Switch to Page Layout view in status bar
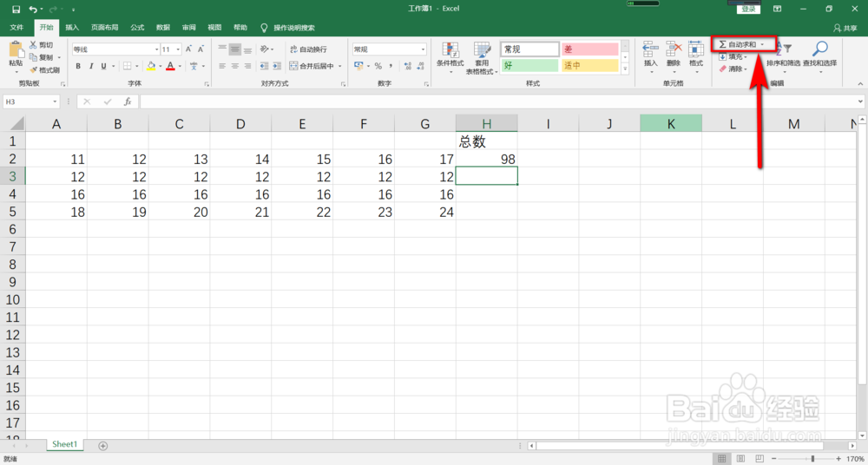This screenshot has height=465, width=868. [739, 459]
